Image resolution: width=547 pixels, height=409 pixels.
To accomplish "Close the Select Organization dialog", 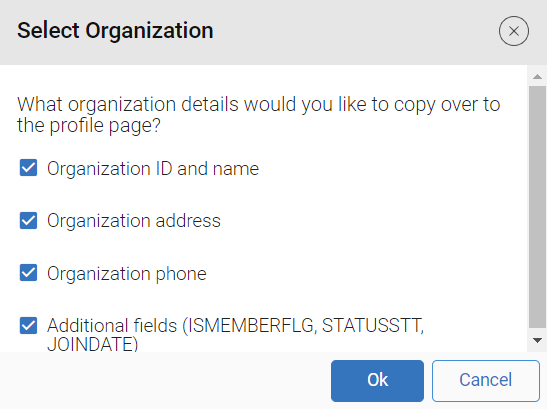I will (514, 31).
